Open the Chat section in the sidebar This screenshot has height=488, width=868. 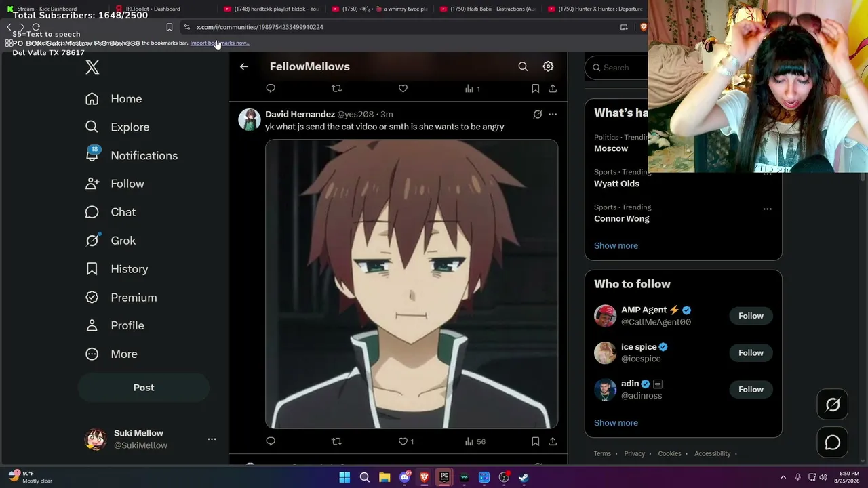click(x=110, y=212)
